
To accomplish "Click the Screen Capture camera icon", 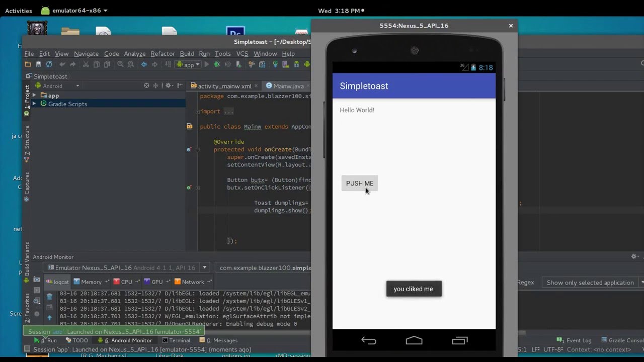I will tap(37, 279).
